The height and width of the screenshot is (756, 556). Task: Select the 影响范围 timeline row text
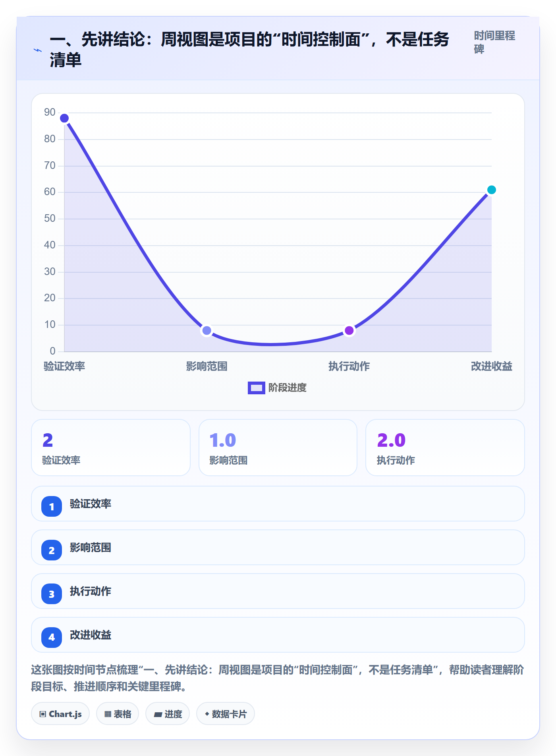point(91,547)
